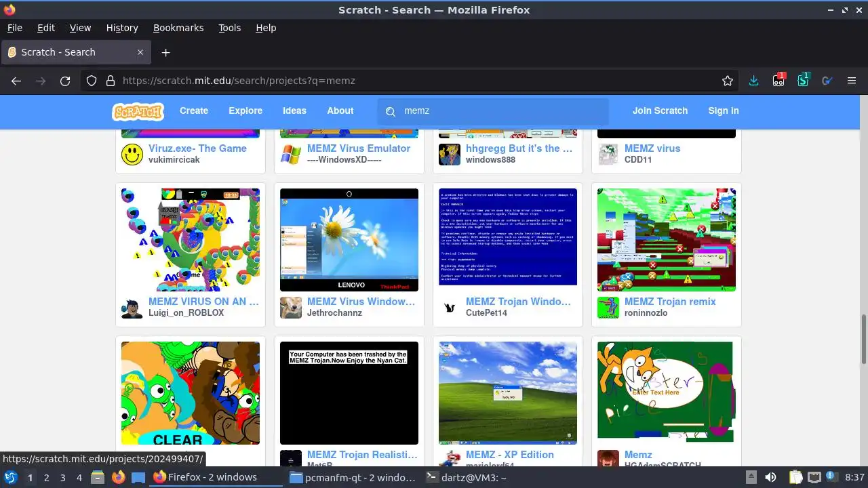Open MEMZ VIRUS ON AN... project thumbnail
868x488 pixels.
[191, 240]
